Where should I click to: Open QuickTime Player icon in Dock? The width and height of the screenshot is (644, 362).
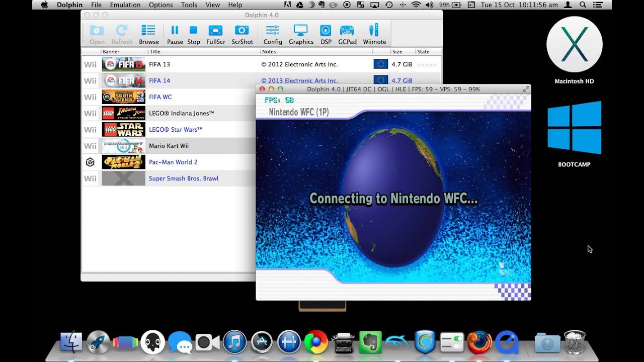click(507, 342)
